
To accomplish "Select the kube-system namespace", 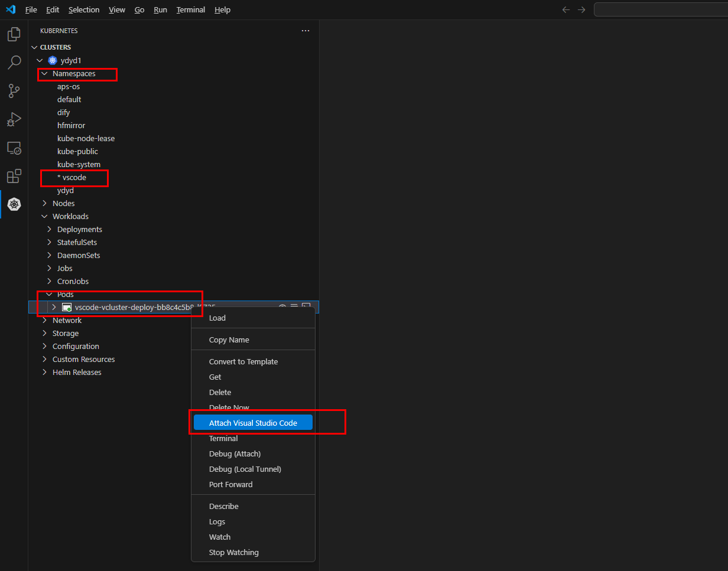I will (x=79, y=165).
